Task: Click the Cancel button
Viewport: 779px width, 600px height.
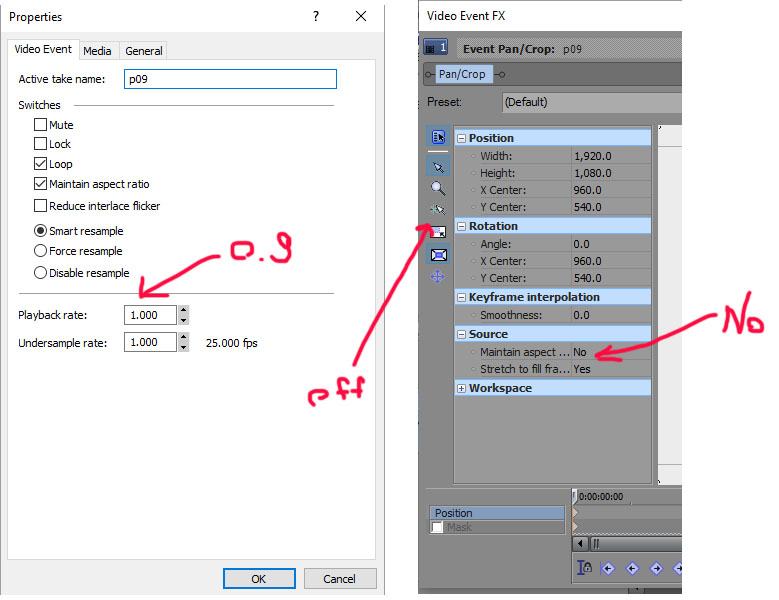Action: coord(339,579)
